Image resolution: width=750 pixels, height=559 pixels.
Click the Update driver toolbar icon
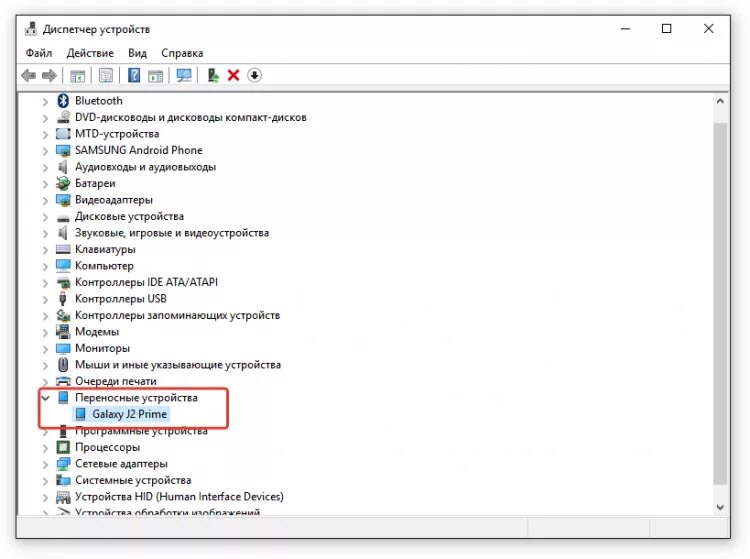click(213, 76)
